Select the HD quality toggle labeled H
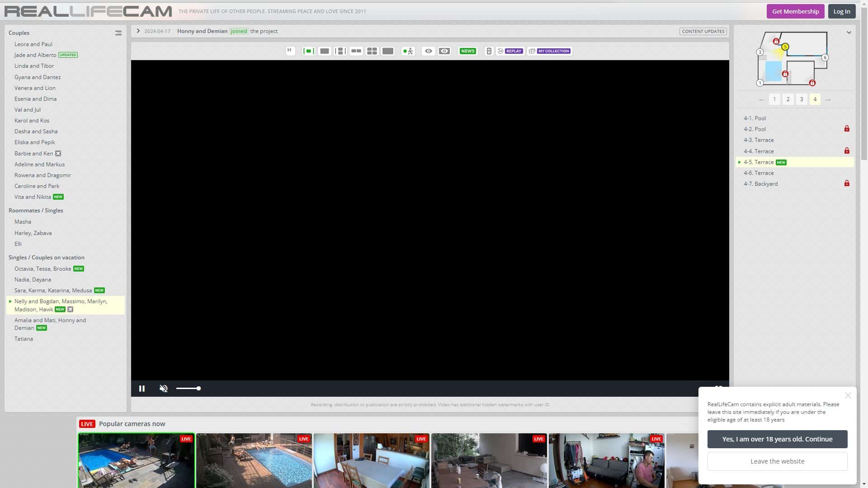The height and width of the screenshot is (488, 868). 290,51
